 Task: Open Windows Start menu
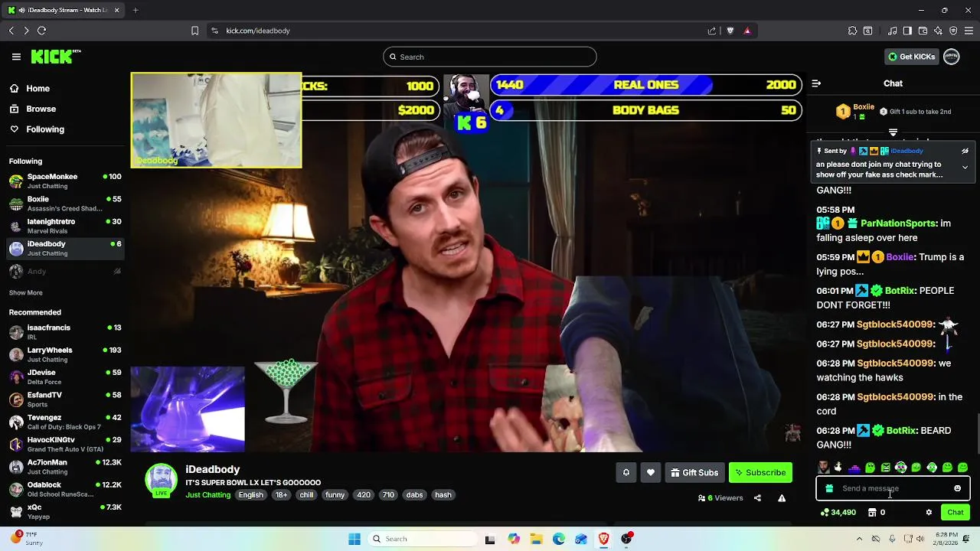click(354, 539)
